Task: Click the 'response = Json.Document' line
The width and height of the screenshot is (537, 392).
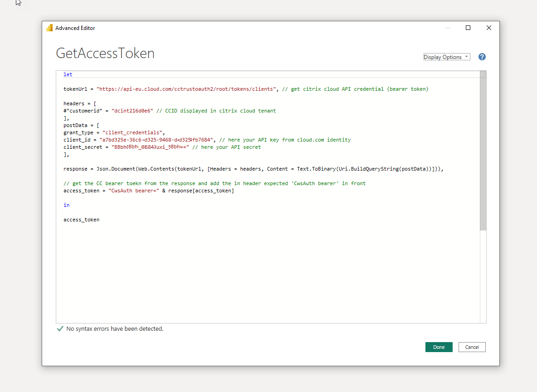Action: pos(253,169)
